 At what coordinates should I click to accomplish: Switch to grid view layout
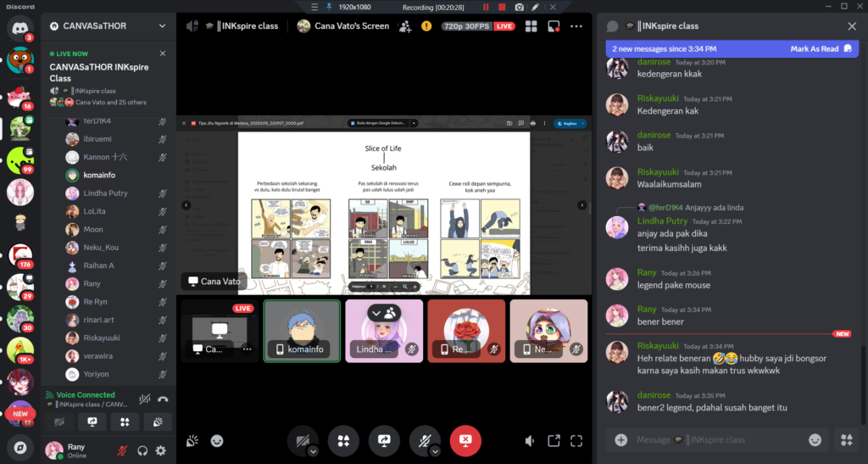coord(531,26)
